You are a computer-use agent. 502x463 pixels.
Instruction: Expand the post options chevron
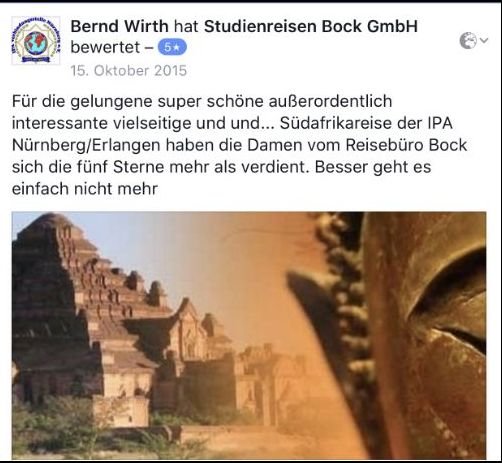pyautogui.click(x=484, y=41)
